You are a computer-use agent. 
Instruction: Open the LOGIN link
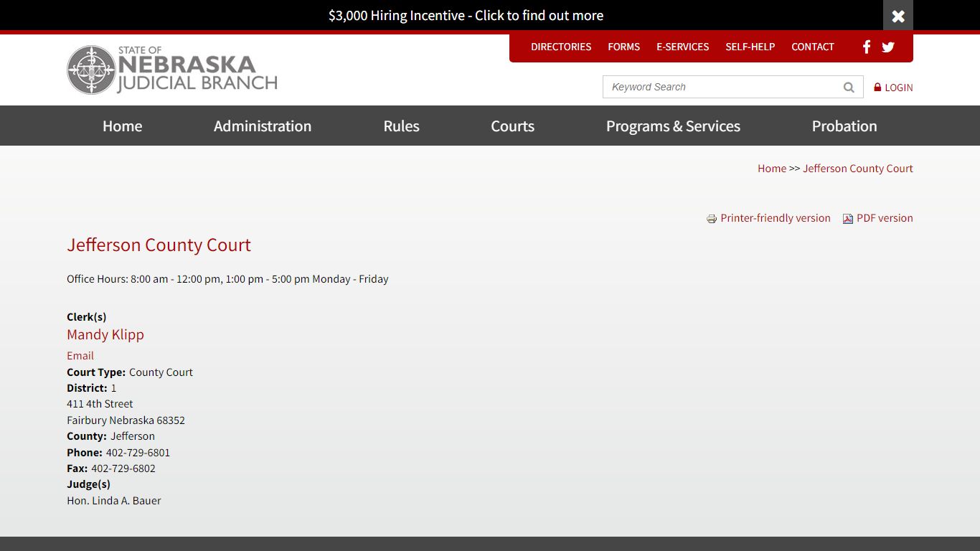(898, 88)
